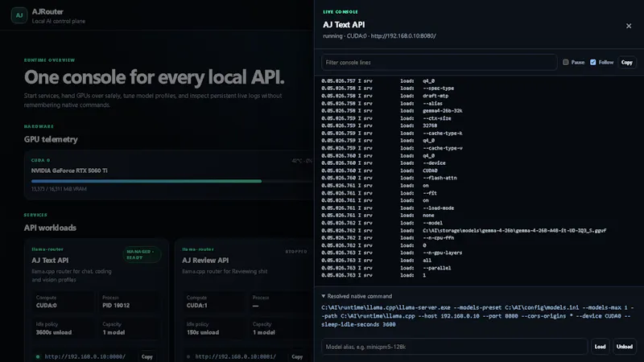Click the NVIDIA GeForce RTX 5060 Ti label
This screenshot has height=362, width=644.
coord(69,171)
